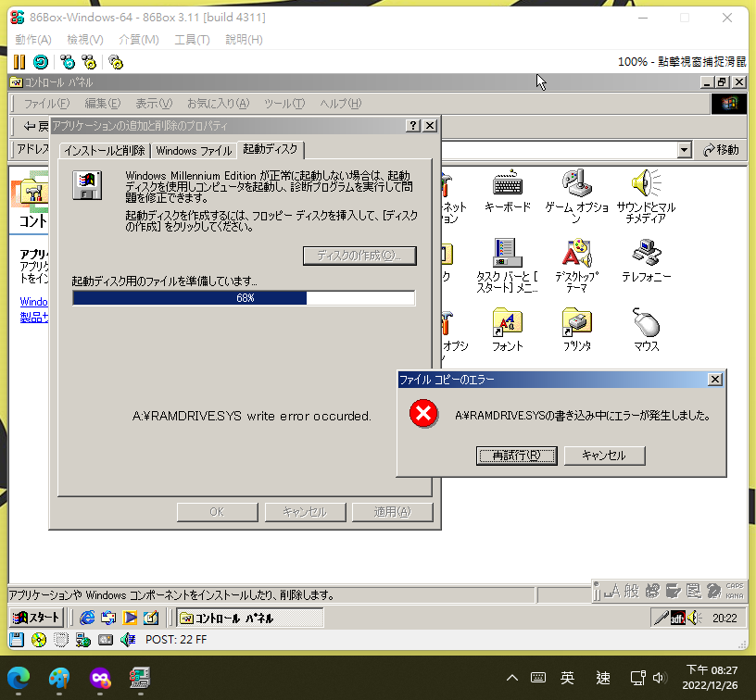Click the floppy drive icon in 86Box status bar

pyautogui.click(x=16, y=639)
